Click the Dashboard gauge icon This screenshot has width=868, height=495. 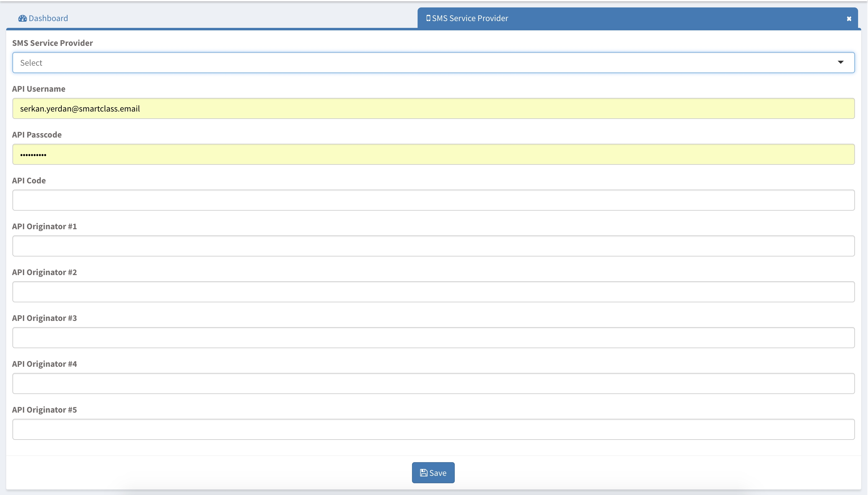click(x=22, y=18)
